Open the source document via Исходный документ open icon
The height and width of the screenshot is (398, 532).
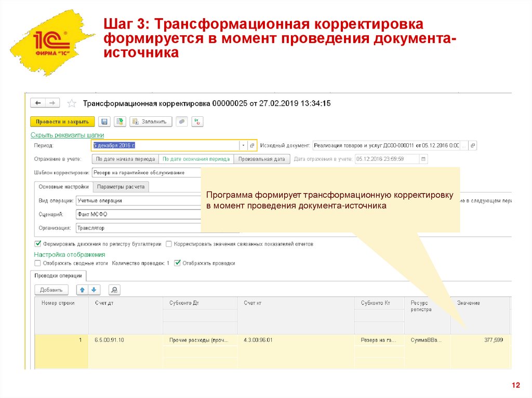coord(473,145)
